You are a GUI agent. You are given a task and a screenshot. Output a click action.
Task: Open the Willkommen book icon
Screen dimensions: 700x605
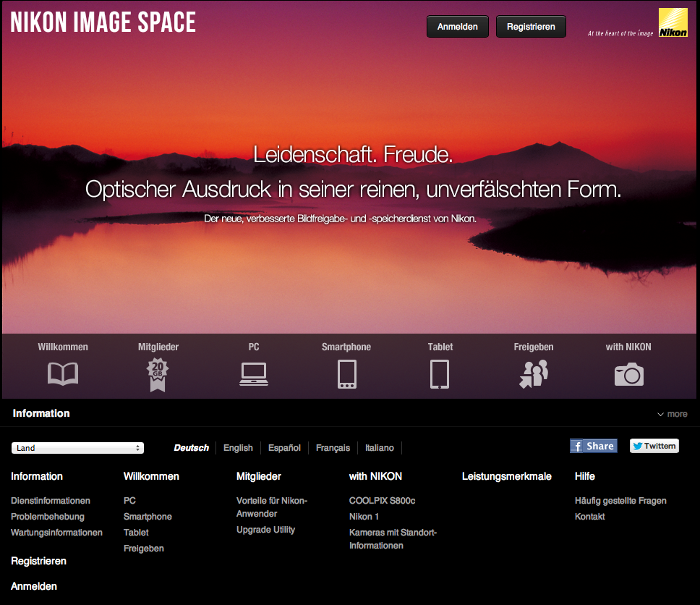(63, 373)
